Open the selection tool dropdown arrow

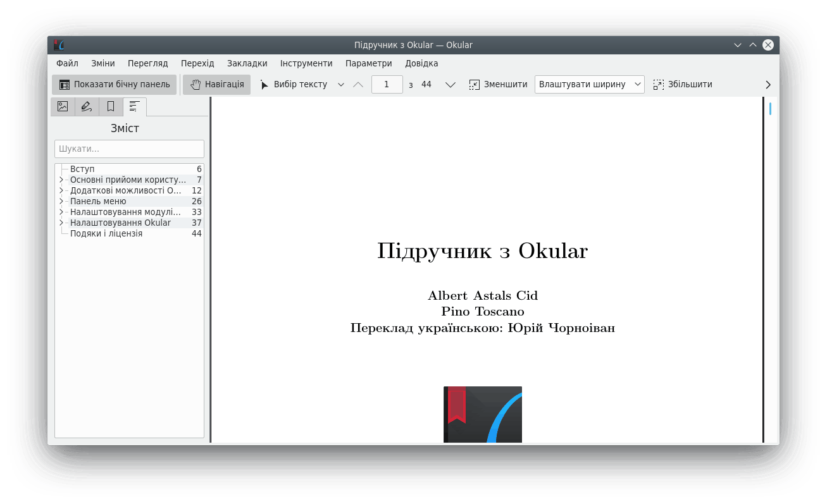tap(341, 84)
